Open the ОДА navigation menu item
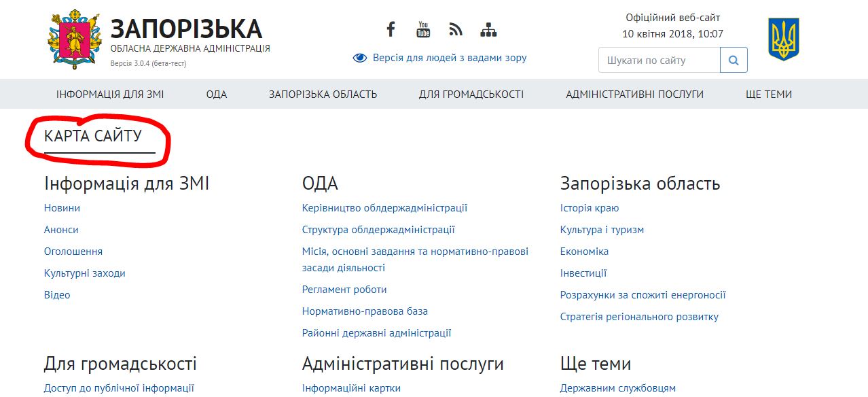Image resolution: width=868 pixels, height=397 pixels. (x=217, y=94)
